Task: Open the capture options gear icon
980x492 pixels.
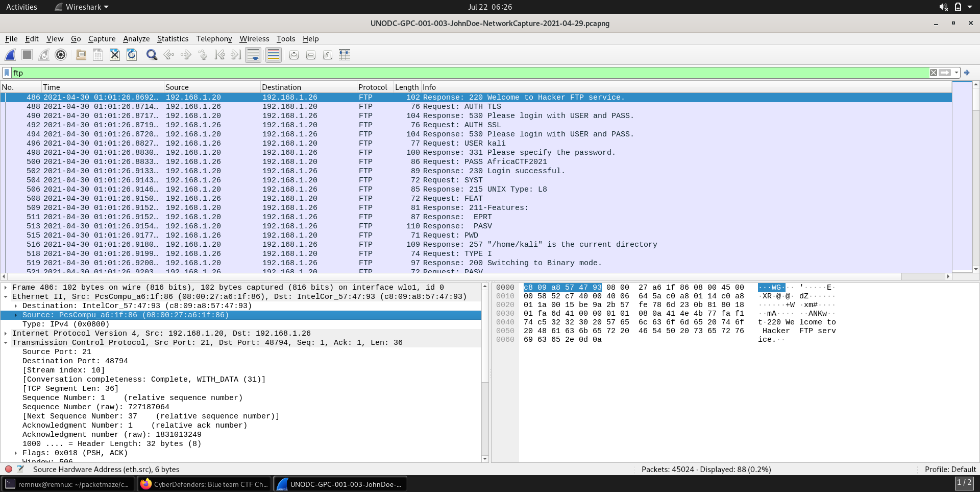Action: coord(61,55)
